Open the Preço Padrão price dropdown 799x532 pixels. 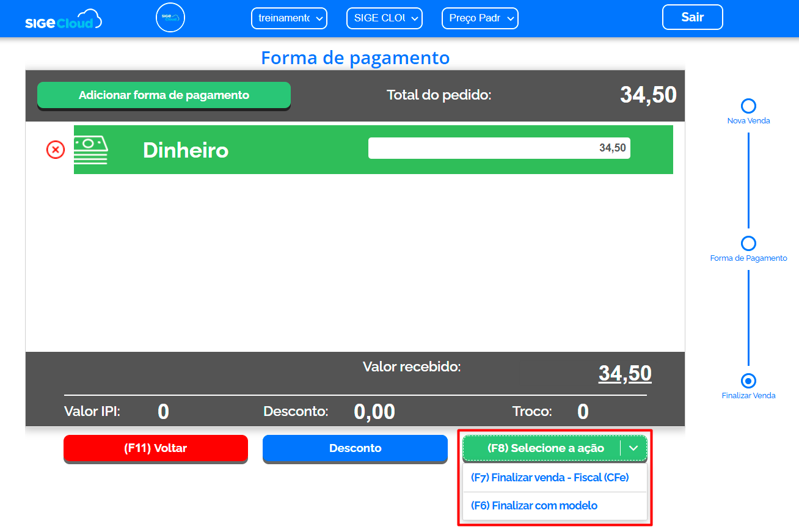pos(480,18)
